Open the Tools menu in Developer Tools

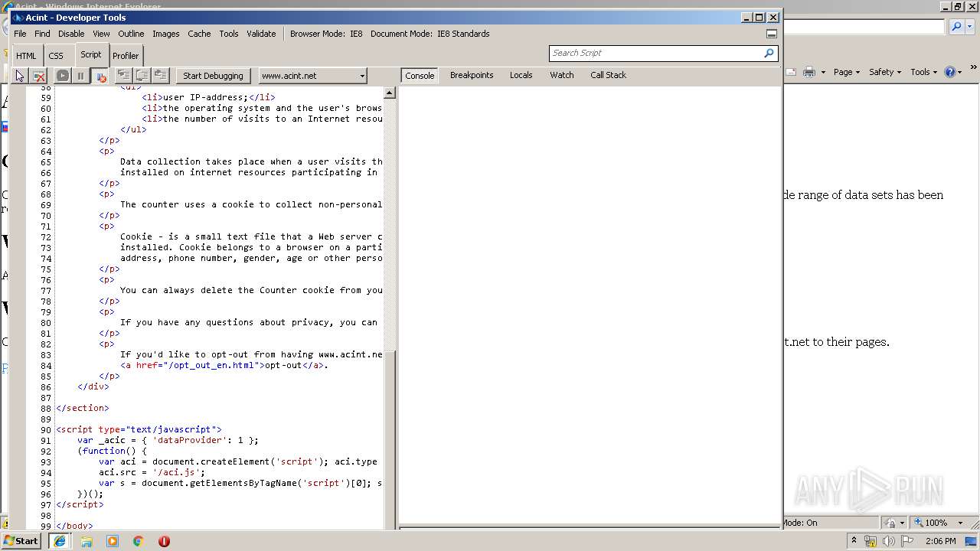(229, 34)
